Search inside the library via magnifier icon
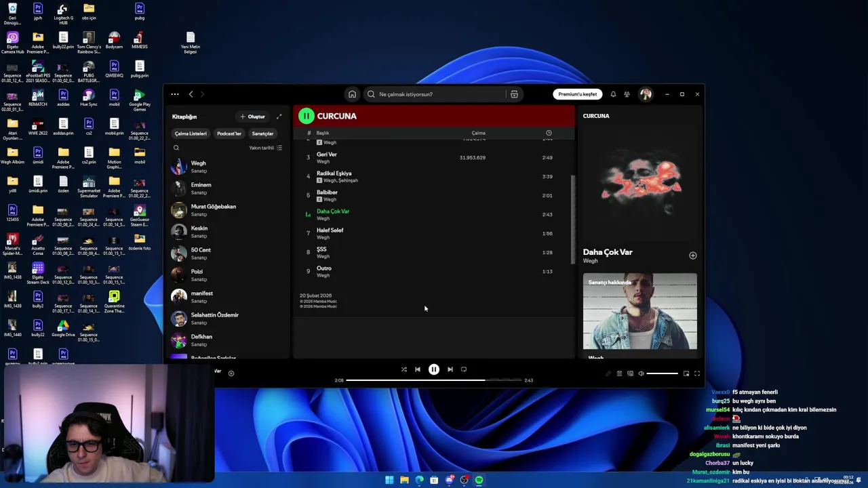This screenshot has width=868, height=488. (x=176, y=148)
